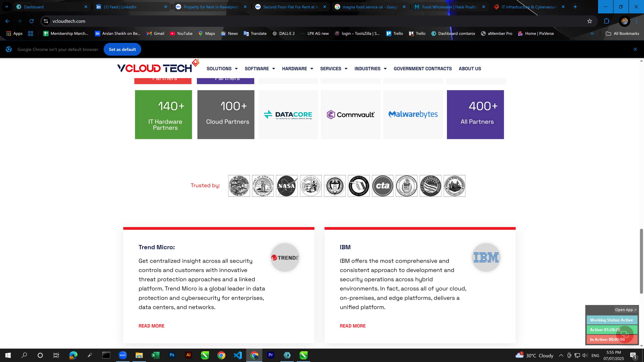The height and width of the screenshot is (362, 644).
Task: Open the All Bookmarks folder
Action: tap(622, 34)
